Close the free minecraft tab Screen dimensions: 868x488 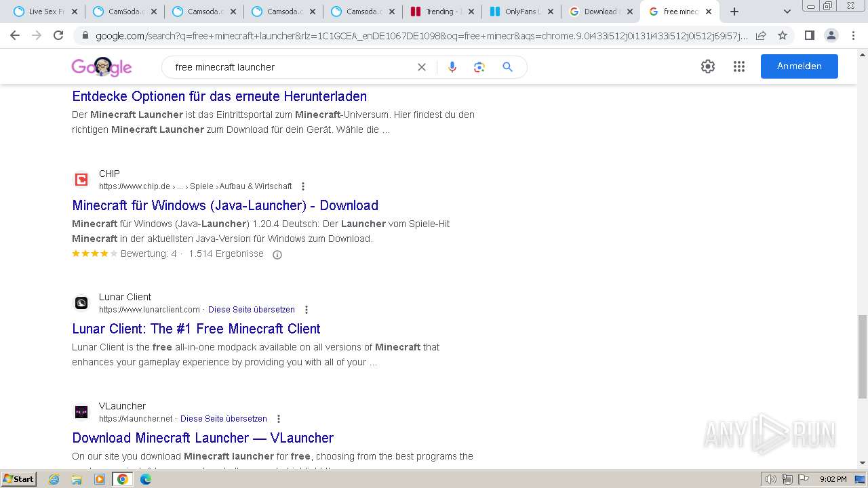tap(709, 12)
